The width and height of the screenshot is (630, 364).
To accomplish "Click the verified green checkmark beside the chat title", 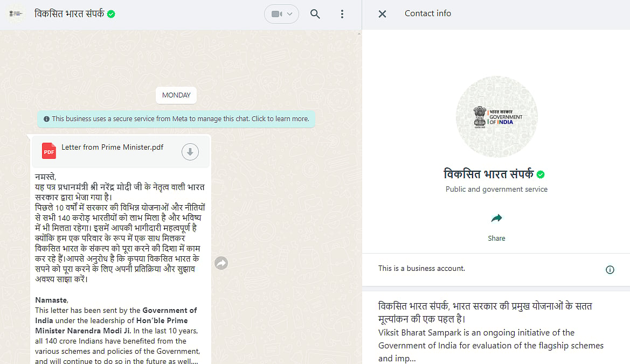I will pyautogui.click(x=110, y=14).
